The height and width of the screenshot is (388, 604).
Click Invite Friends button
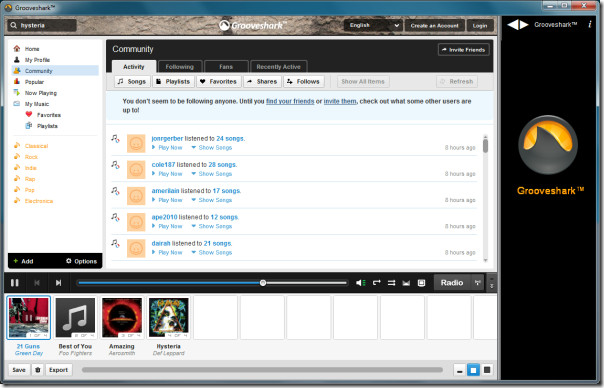[x=463, y=50]
